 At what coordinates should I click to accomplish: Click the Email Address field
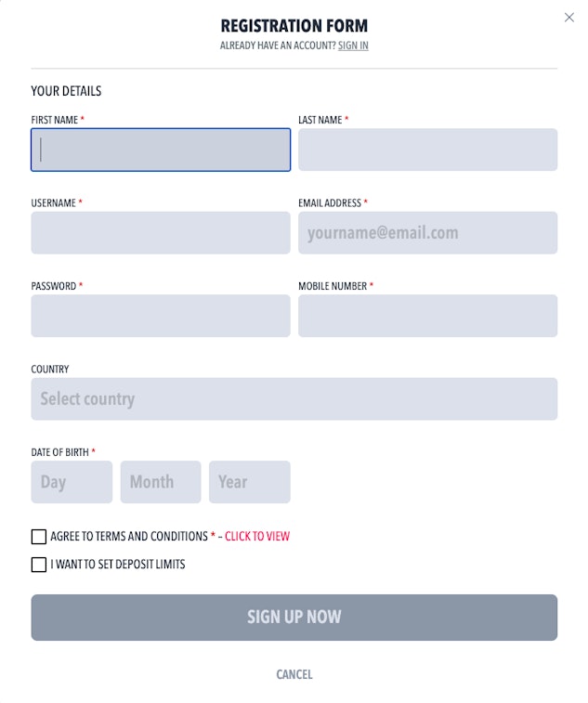[x=427, y=233]
